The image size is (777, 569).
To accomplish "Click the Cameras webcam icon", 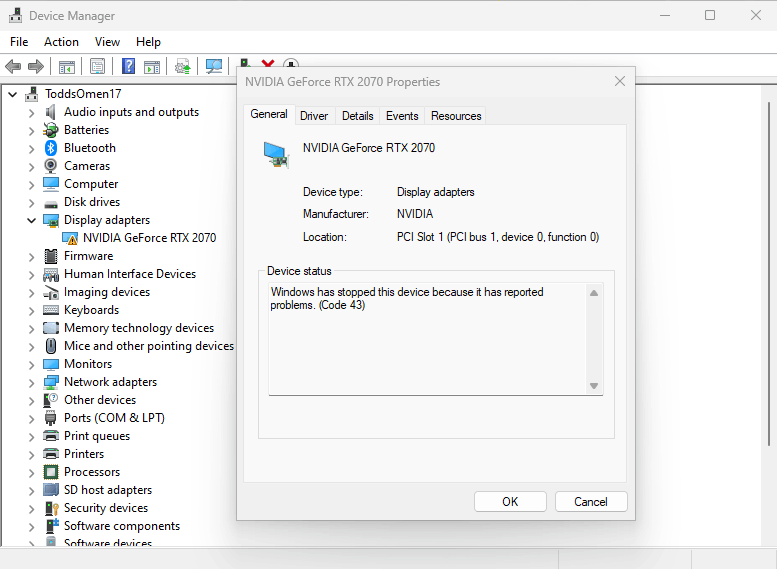I will (51, 166).
